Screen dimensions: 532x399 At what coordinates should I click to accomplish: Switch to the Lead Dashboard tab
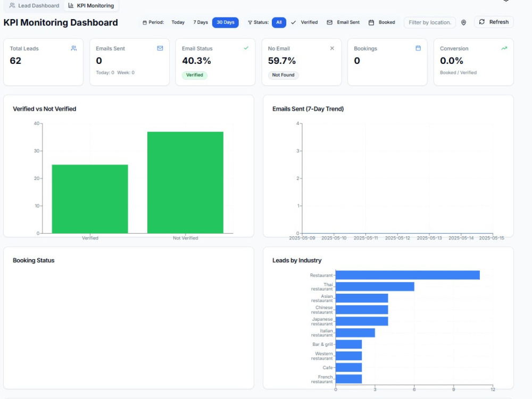(x=34, y=5)
